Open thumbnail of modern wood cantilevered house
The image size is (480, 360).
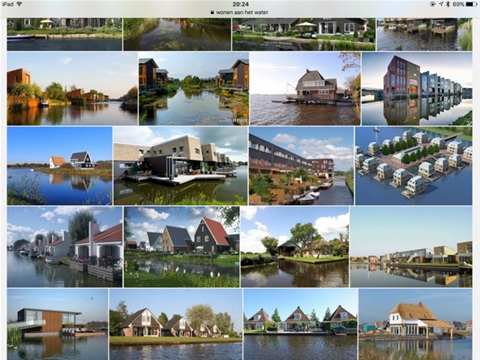tap(57, 324)
